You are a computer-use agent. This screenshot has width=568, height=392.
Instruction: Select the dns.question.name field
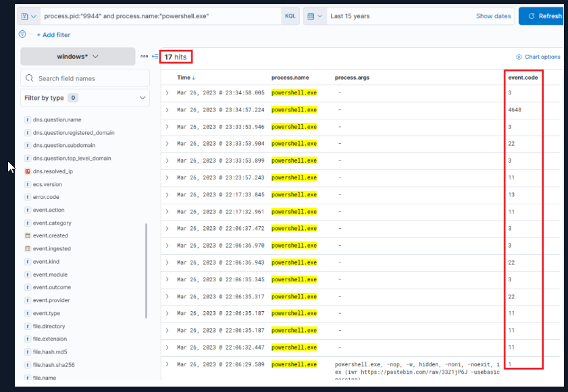57,119
